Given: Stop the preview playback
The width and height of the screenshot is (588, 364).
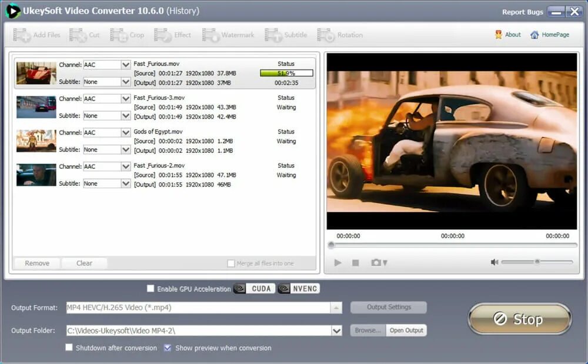Looking at the screenshot, I should (x=356, y=263).
